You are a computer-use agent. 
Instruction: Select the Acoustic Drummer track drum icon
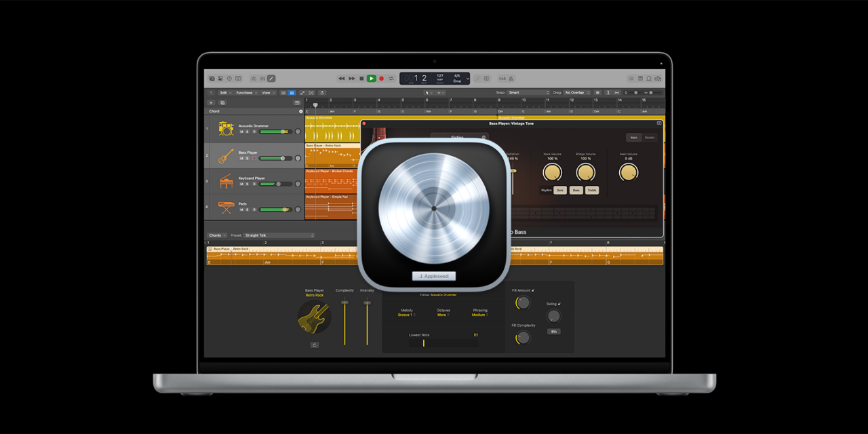[x=226, y=130]
